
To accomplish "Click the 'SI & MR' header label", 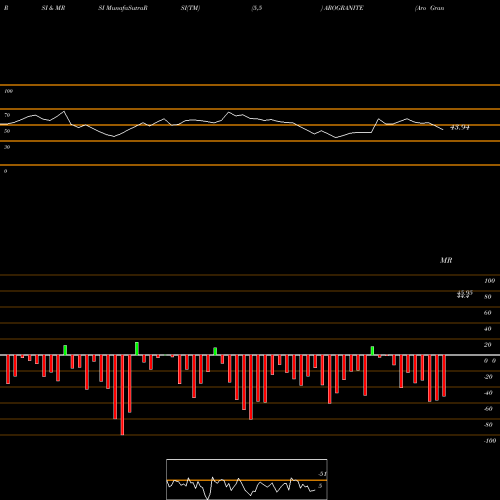I will 53,8.
